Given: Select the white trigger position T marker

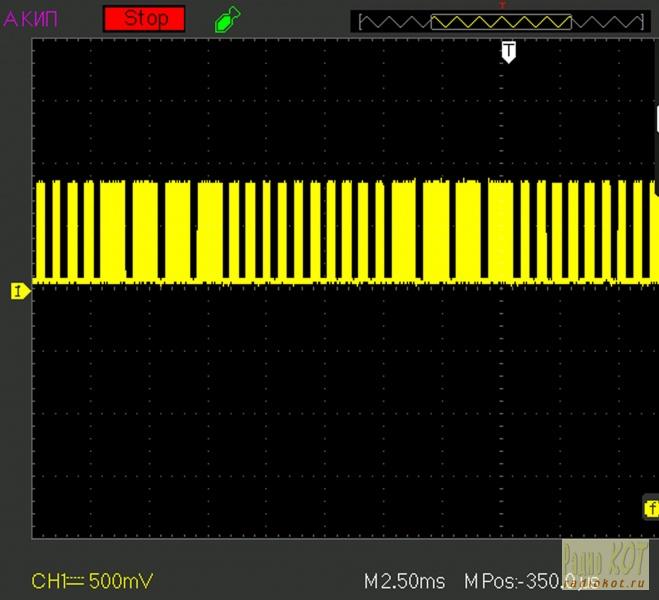Looking at the screenshot, I should coord(508,51).
